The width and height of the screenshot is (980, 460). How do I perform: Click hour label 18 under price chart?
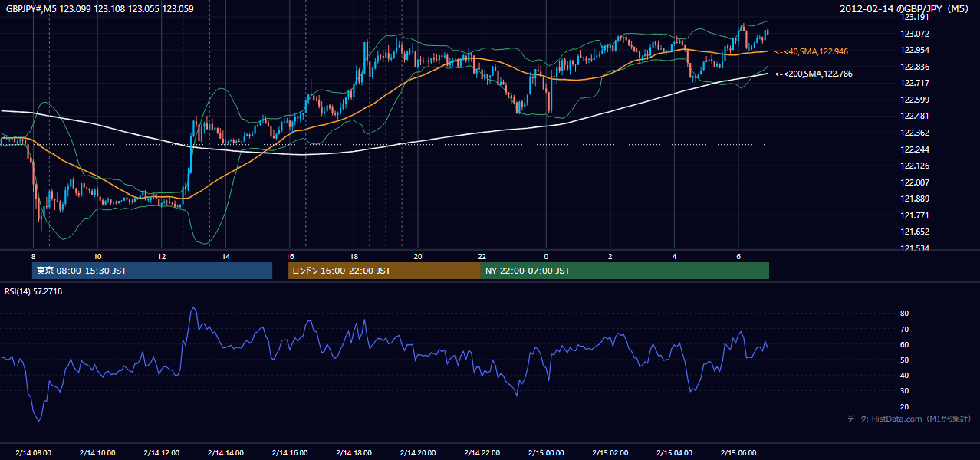point(354,256)
